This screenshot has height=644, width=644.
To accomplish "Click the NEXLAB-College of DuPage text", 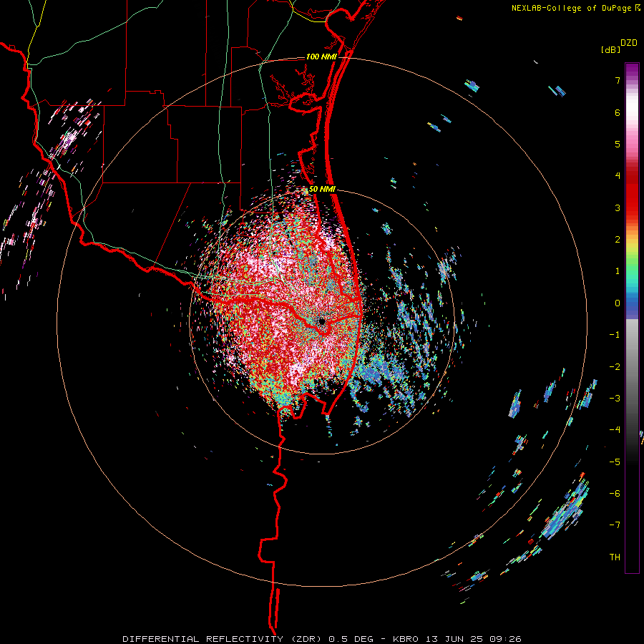I will click(x=571, y=8).
